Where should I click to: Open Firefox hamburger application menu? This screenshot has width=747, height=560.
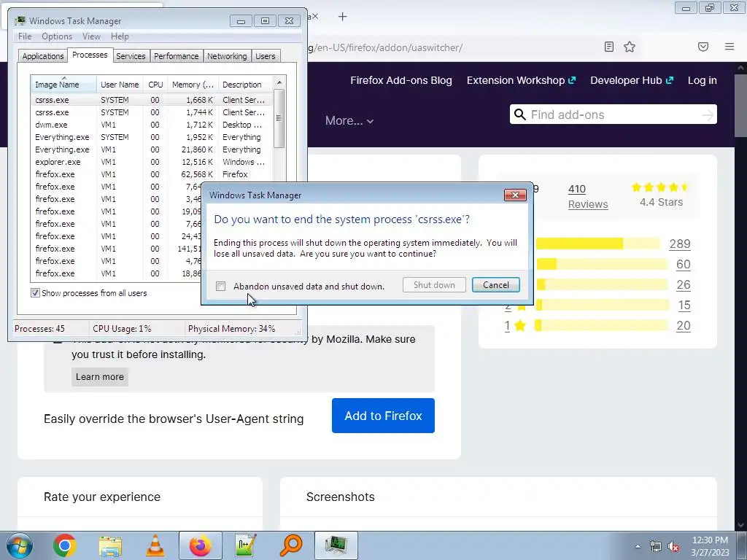pos(729,47)
